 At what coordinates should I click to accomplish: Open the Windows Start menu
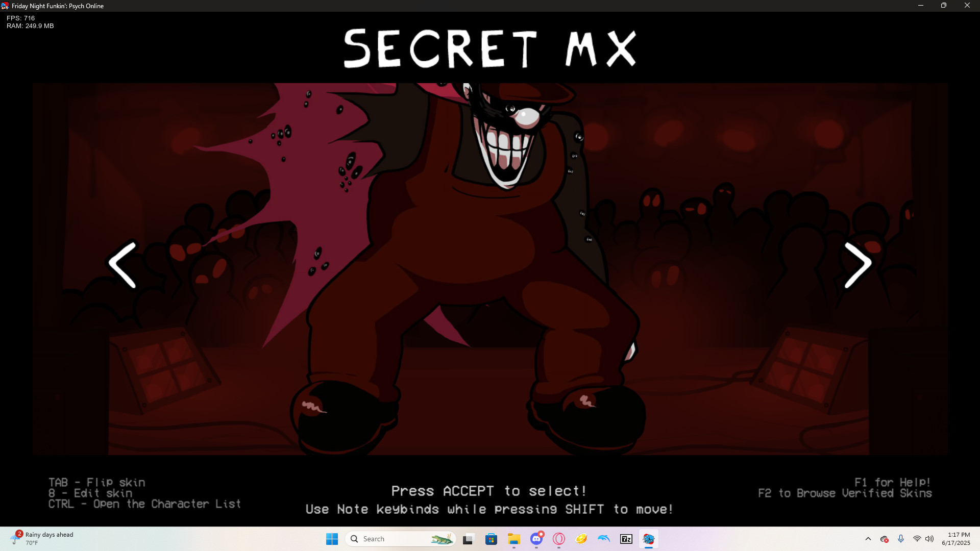click(x=332, y=539)
